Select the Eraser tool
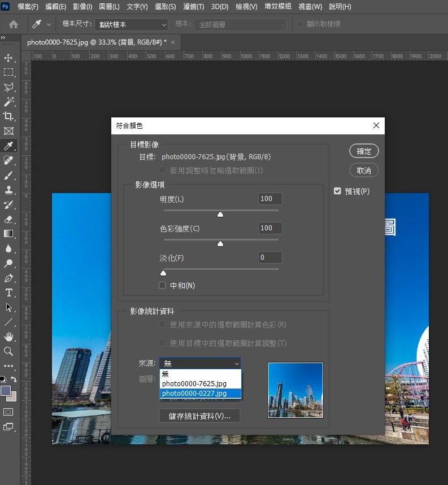Viewport: 448px width, 485px height. point(8,219)
